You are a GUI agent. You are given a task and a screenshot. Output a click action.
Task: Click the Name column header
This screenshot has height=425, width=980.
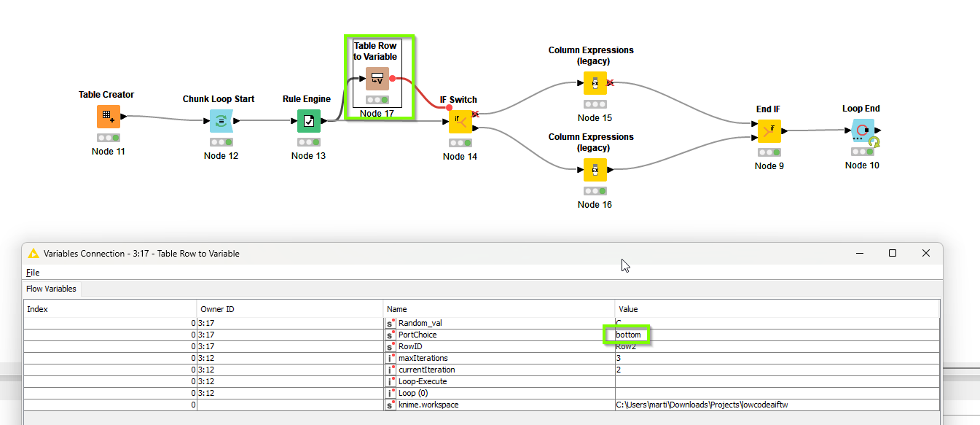[x=498, y=309]
